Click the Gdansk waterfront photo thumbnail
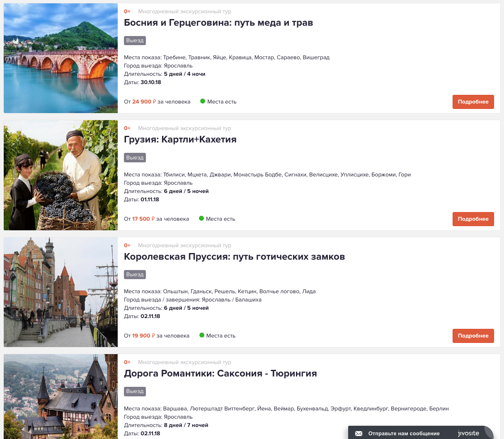504x439 pixels. pyautogui.click(x=61, y=292)
